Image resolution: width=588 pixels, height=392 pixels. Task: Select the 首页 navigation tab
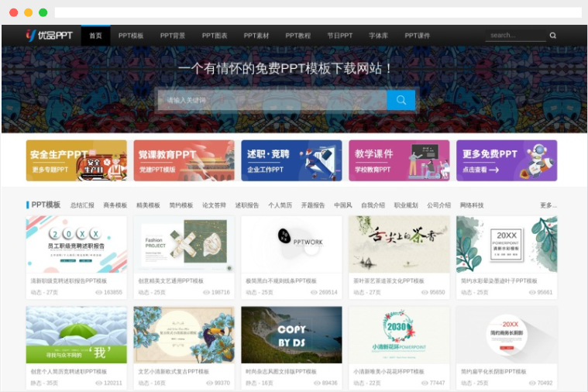coord(95,36)
